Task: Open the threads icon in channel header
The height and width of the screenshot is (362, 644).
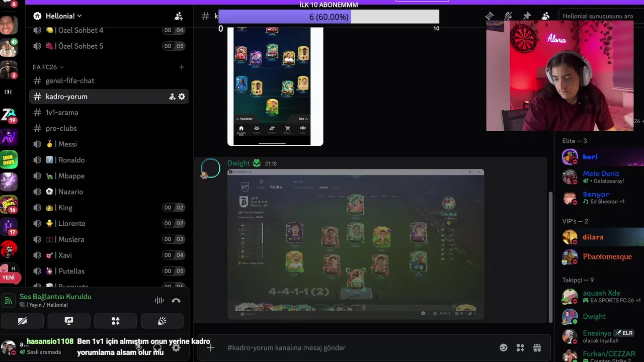Action: 490,16
